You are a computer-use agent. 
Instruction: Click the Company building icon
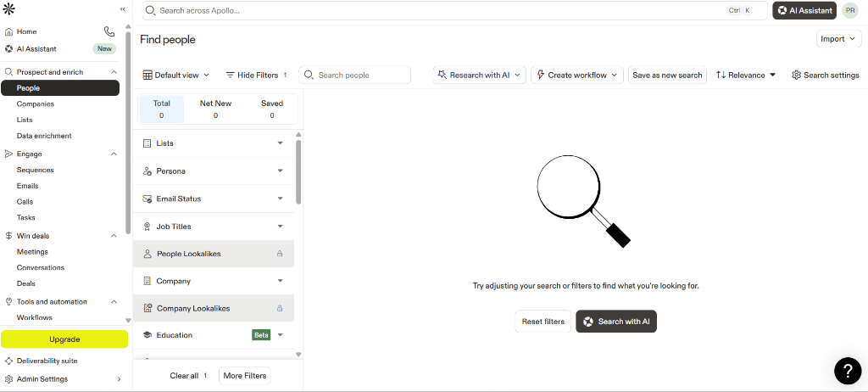(147, 281)
